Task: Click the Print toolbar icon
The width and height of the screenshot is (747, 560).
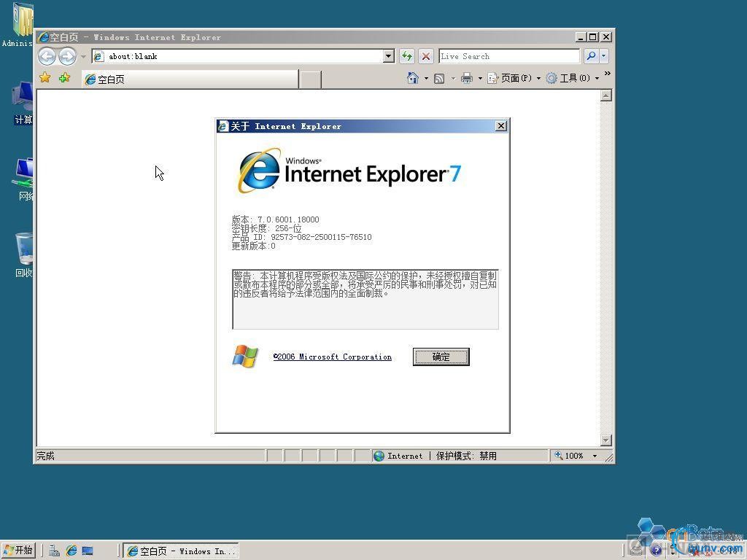Action: (466, 78)
